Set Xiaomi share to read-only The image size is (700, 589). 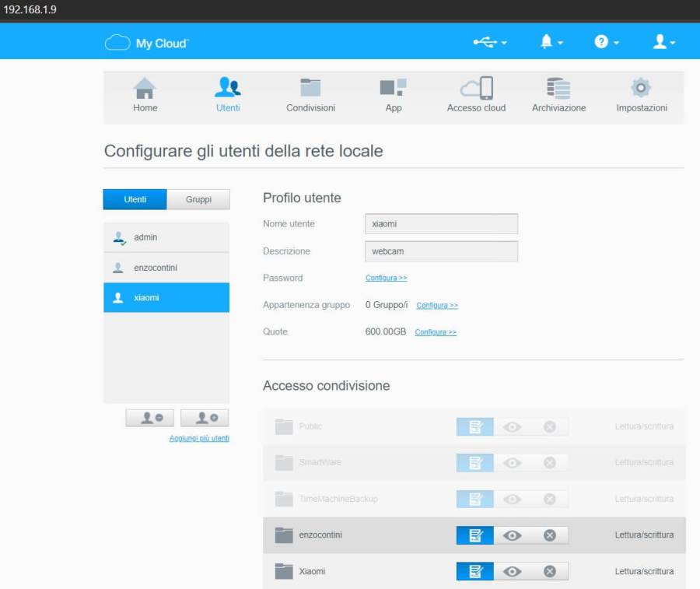tap(512, 572)
